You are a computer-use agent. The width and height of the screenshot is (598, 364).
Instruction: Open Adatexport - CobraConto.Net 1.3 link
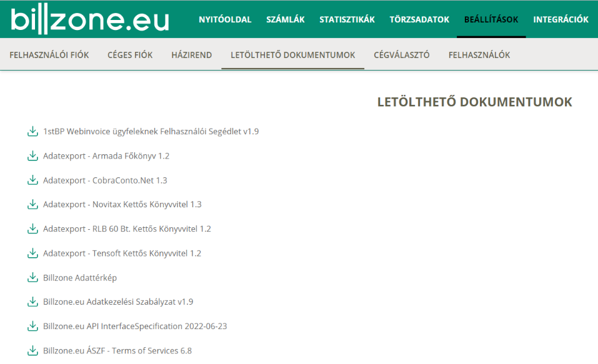click(105, 180)
